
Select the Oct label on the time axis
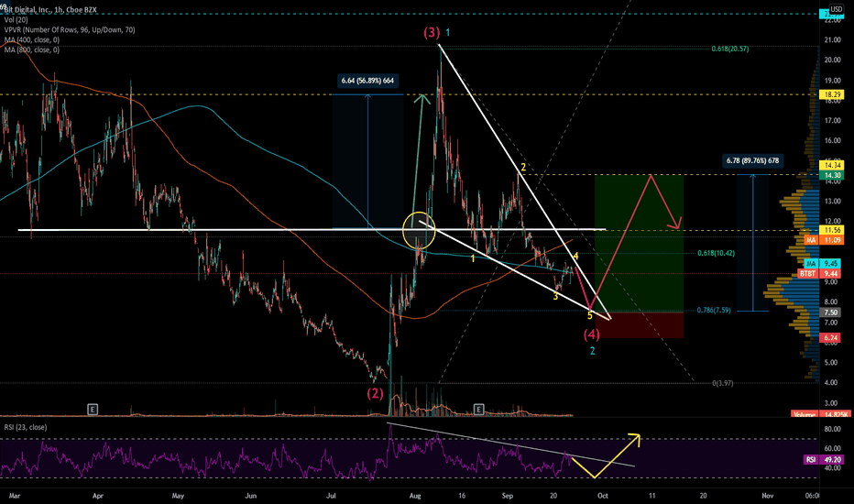coord(602,496)
